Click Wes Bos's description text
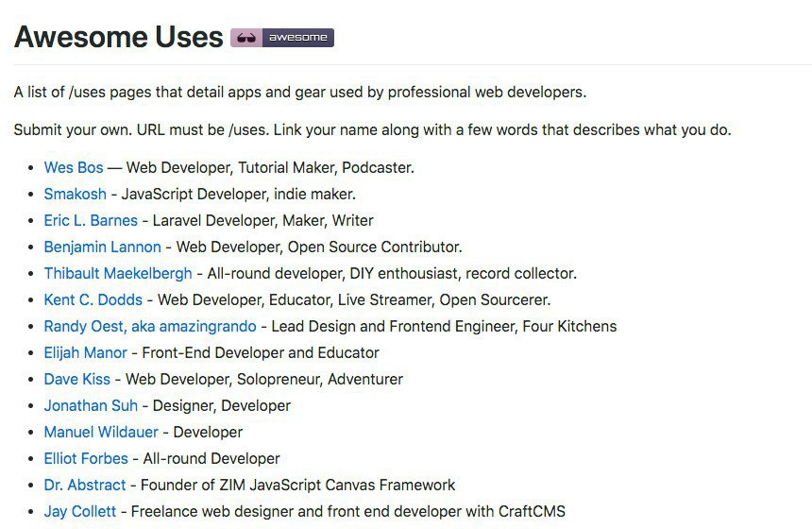Screen dimensions: 812x529 tap(270, 167)
